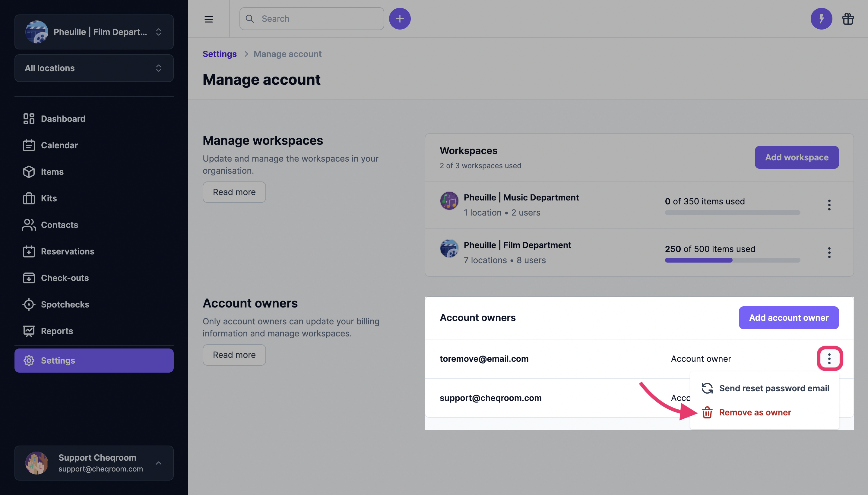Image resolution: width=868 pixels, height=495 pixels.
Task: Open the gift box icon
Action: click(x=848, y=19)
